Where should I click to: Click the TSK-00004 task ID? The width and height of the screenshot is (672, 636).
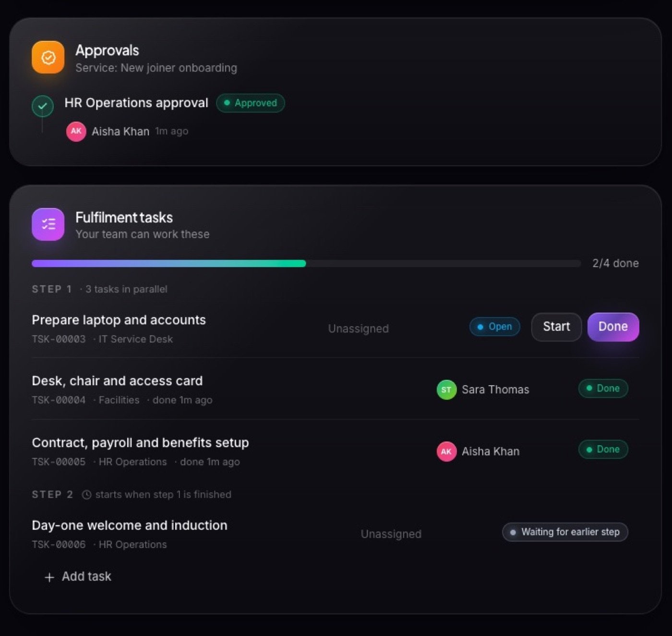coord(59,400)
